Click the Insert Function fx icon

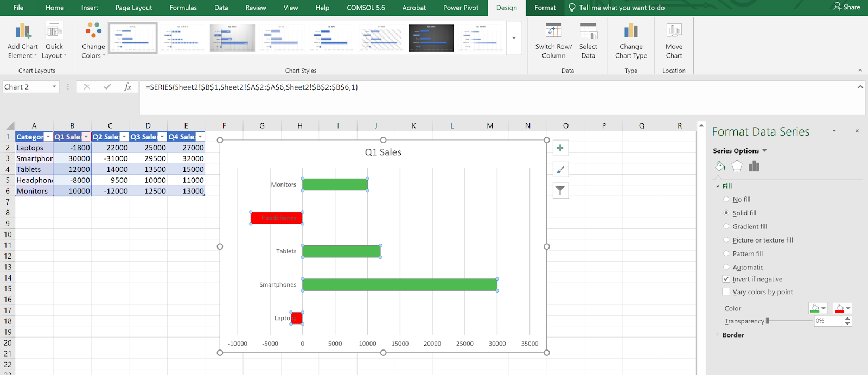pos(128,87)
